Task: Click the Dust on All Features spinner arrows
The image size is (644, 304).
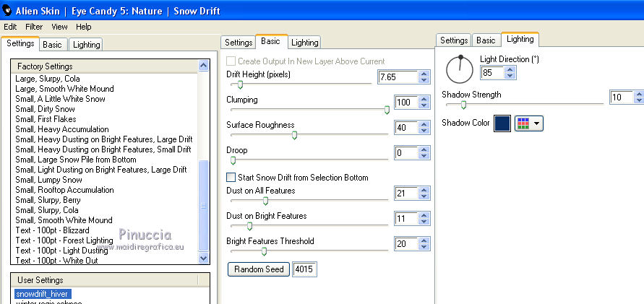Action: click(x=424, y=194)
